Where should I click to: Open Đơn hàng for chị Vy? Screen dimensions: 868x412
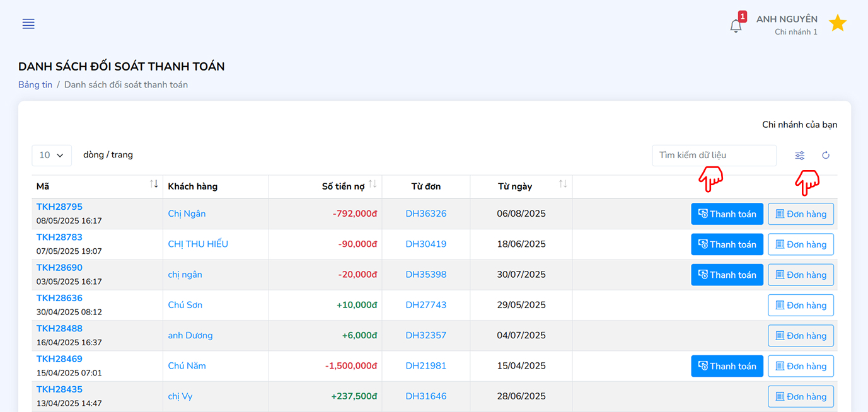click(801, 397)
